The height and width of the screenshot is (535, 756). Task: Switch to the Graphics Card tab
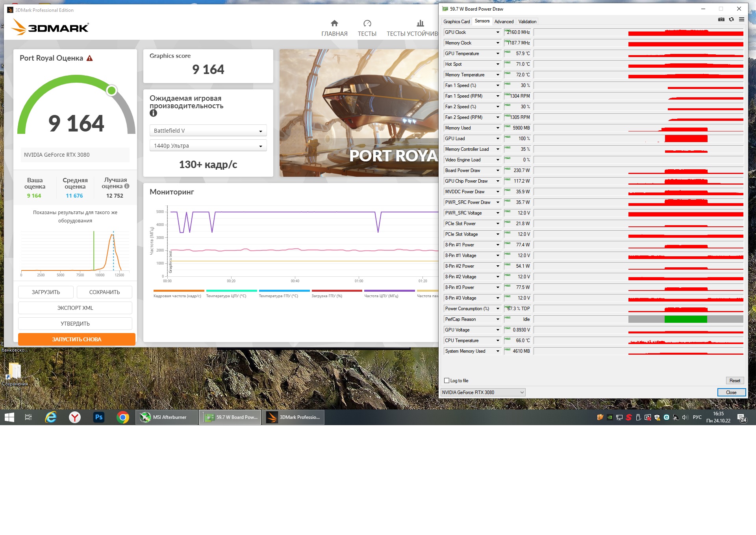pos(456,22)
